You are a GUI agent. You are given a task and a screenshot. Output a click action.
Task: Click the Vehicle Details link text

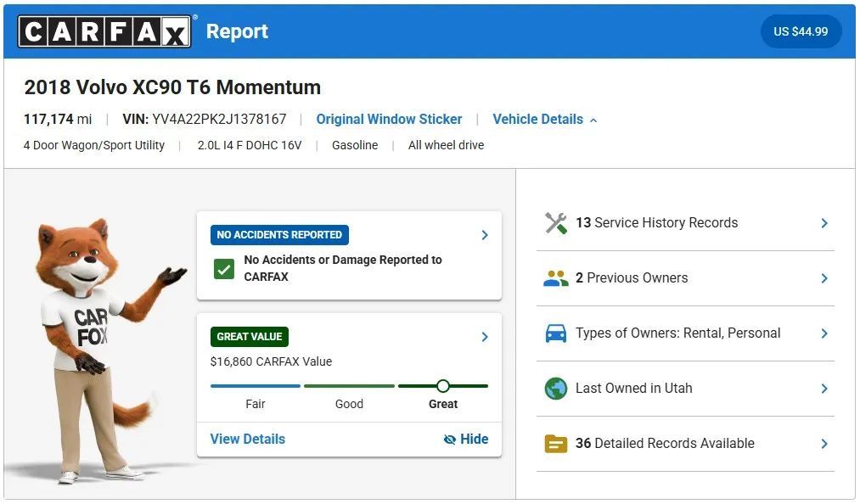[537, 119]
